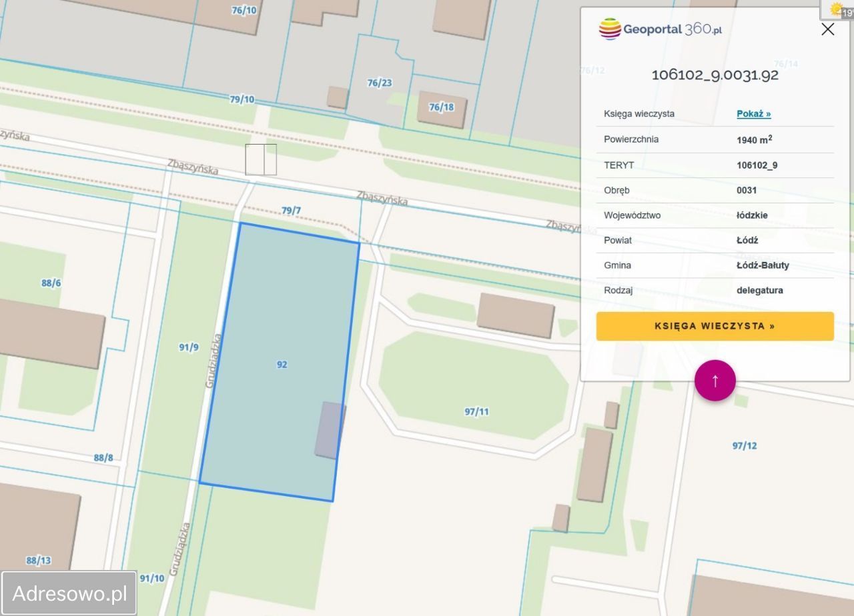
Task: Click the Powierzchnia row label
Action: point(631,139)
